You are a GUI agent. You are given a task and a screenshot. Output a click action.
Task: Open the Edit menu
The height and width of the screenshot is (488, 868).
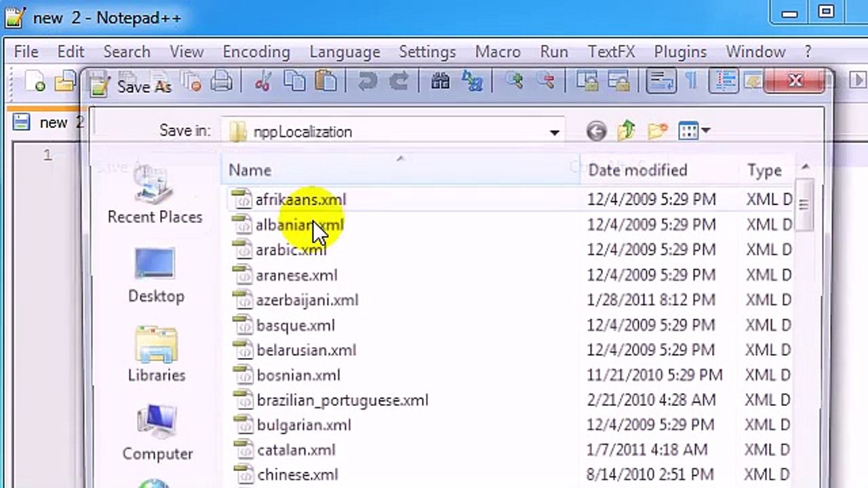tap(71, 52)
